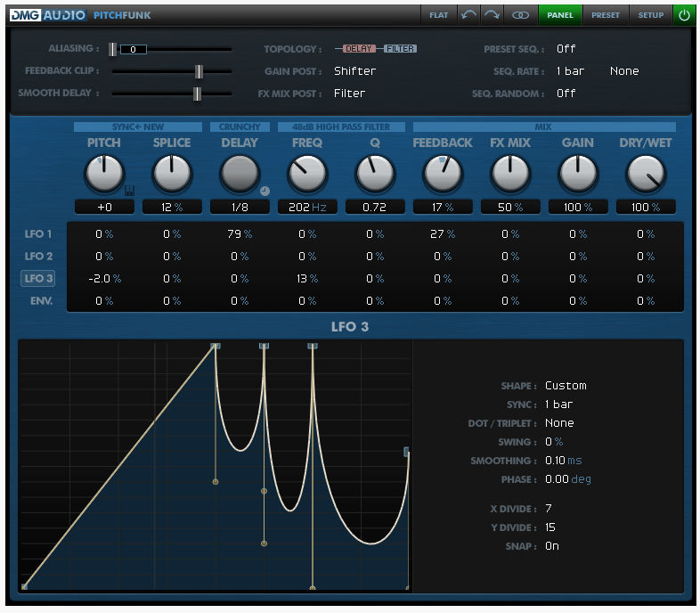The height and width of the screenshot is (613, 700).
Task: Click the FREQ knob
Action: pos(307,174)
